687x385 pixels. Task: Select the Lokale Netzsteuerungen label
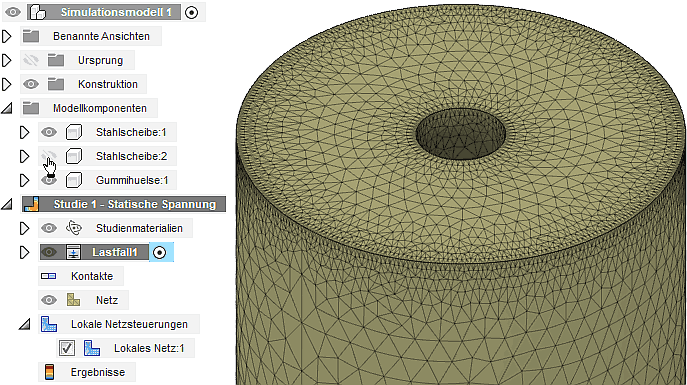[x=129, y=324]
